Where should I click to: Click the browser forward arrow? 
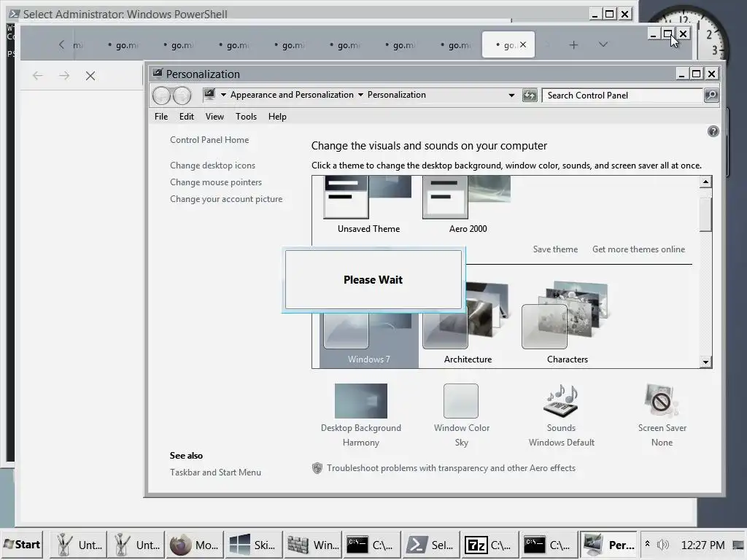[64, 76]
